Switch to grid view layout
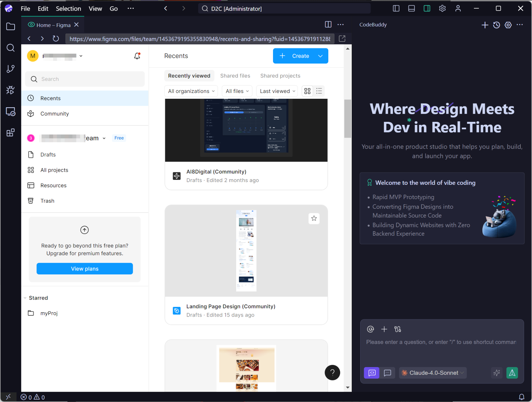The height and width of the screenshot is (402, 532). pyautogui.click(x=307, y=91)
